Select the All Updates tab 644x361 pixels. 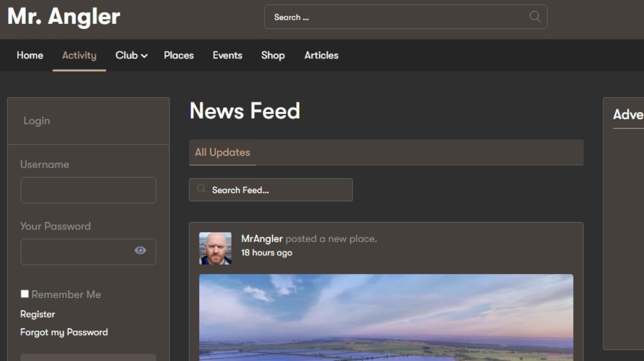coord(222,152)
